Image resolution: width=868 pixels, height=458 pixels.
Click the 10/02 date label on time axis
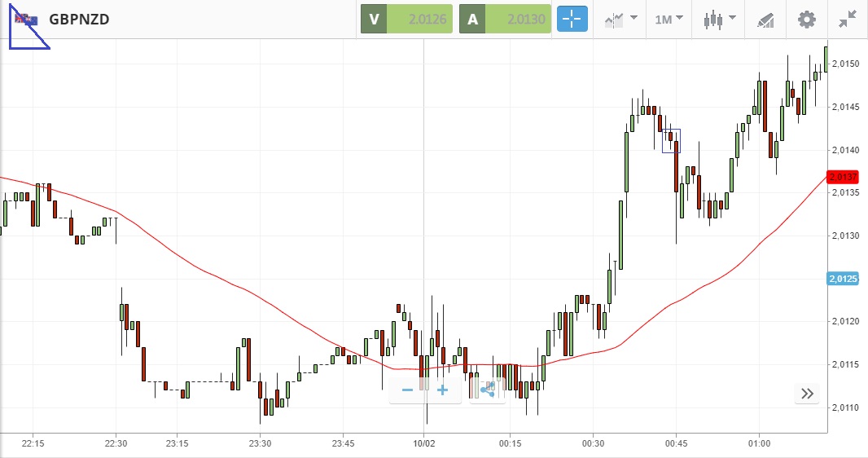(x=425, y=443)
